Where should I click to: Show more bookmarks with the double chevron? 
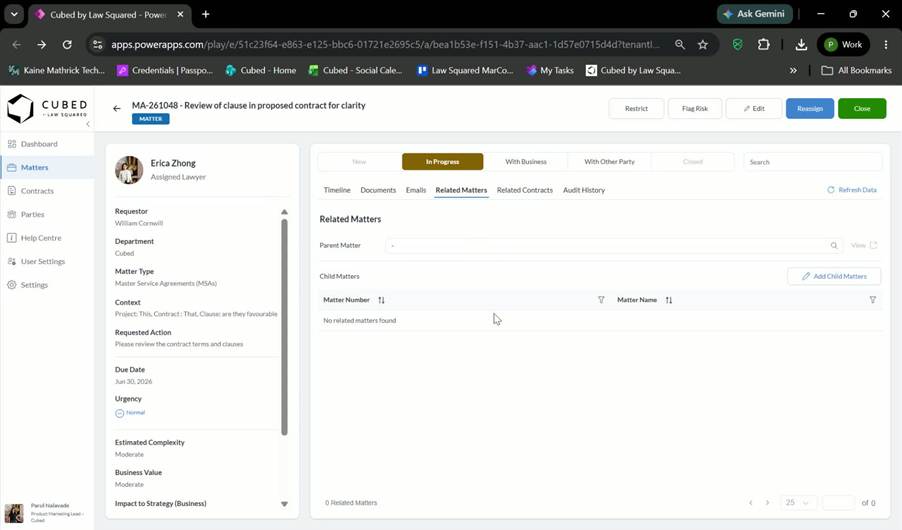point(793,70)
